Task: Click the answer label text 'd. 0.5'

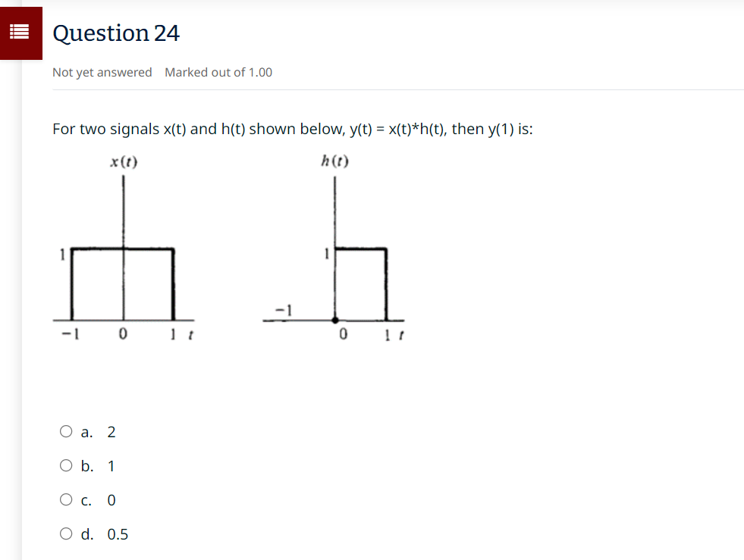Action: click(x=105, y=533)
